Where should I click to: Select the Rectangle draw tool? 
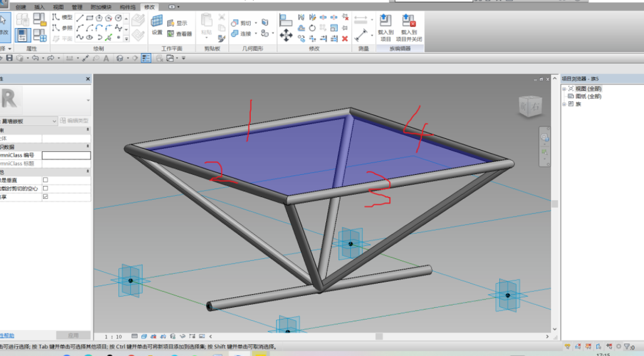click(89, 18)
